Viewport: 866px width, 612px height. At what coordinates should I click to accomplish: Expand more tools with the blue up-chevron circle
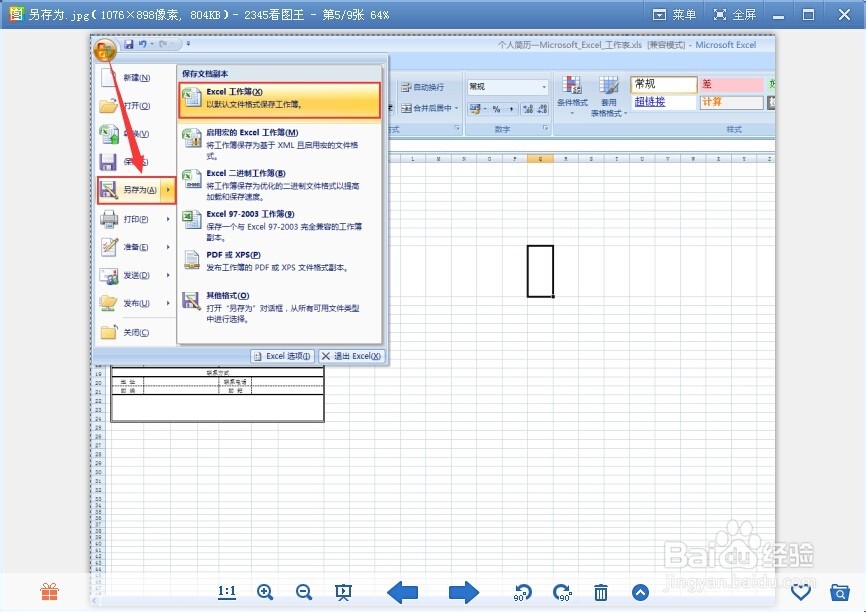(640, 593)
